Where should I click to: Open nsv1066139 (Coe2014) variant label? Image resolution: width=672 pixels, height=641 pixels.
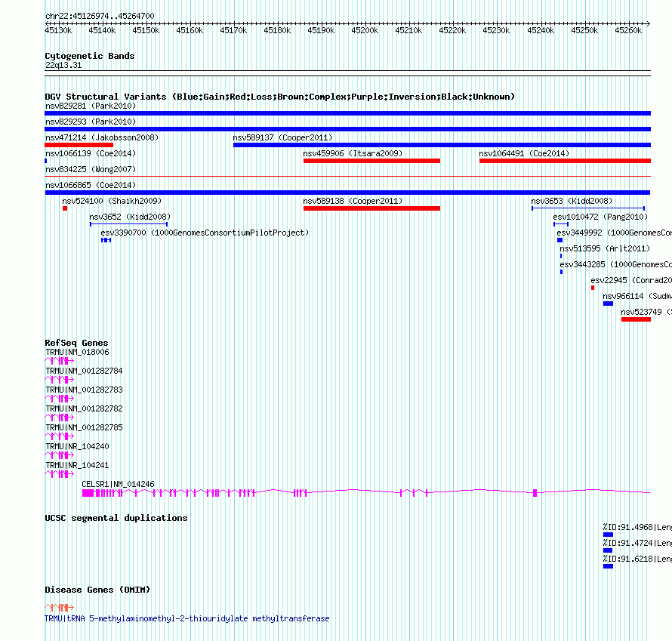tap(91, 153)
